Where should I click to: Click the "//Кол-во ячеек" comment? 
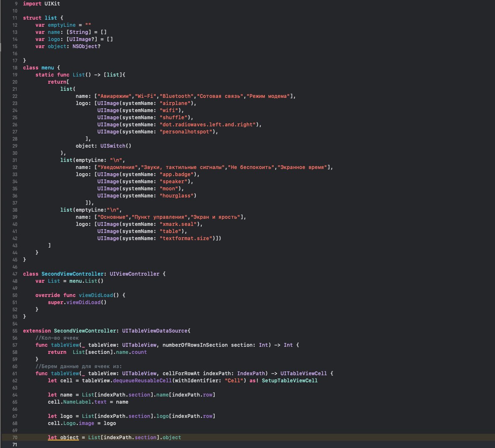click(x=57, y=338)
